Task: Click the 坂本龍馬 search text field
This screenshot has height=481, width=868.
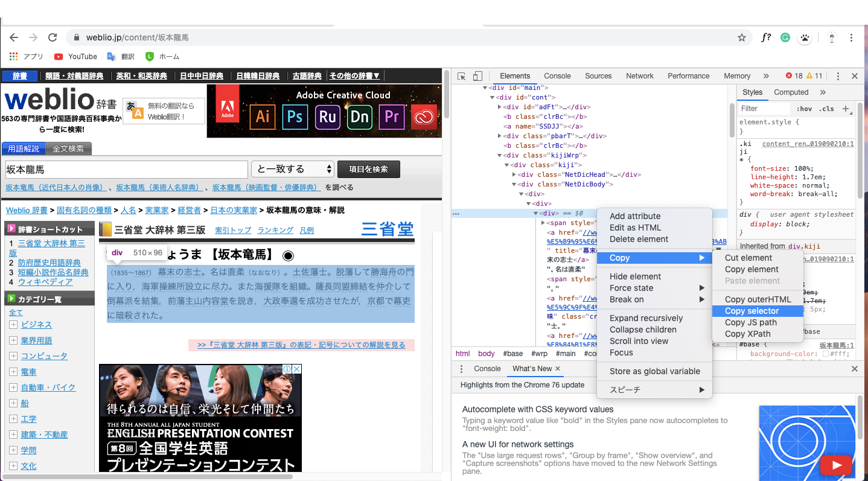Action: coord(127,170)
